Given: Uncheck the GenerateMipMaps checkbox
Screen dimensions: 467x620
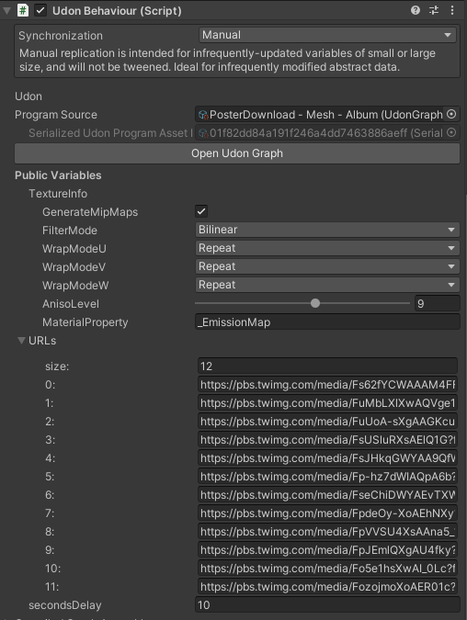Looking at the screenshot, I should pos(201,211).
